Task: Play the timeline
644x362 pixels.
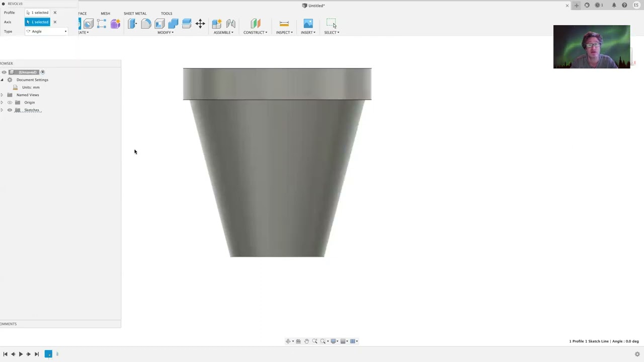Action: (x=21, y=354)
